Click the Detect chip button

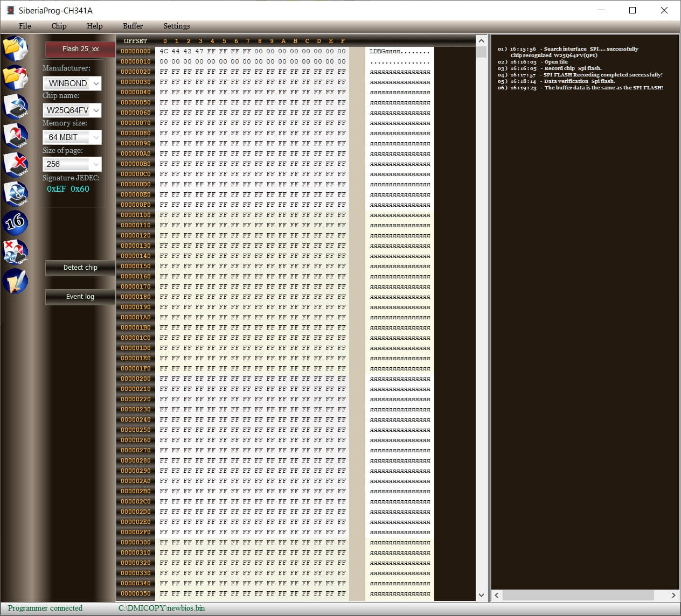[x=80, y=268]
